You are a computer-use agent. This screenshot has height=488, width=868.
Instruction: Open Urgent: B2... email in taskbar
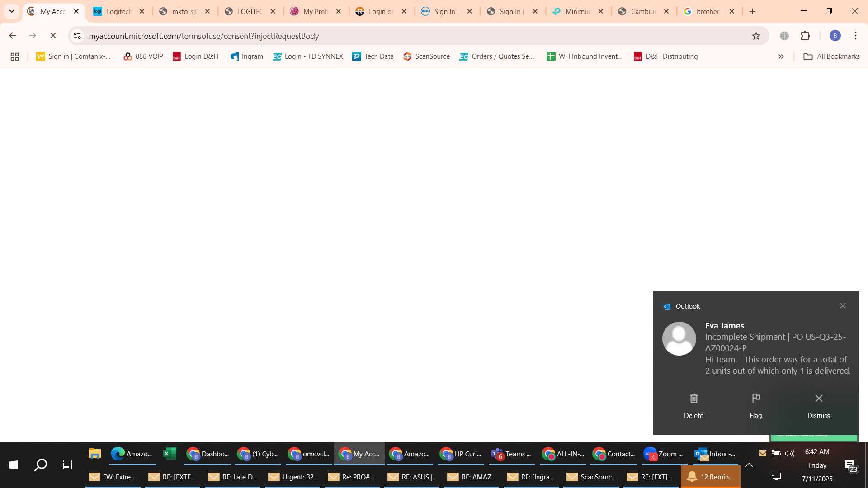point(293,477)
